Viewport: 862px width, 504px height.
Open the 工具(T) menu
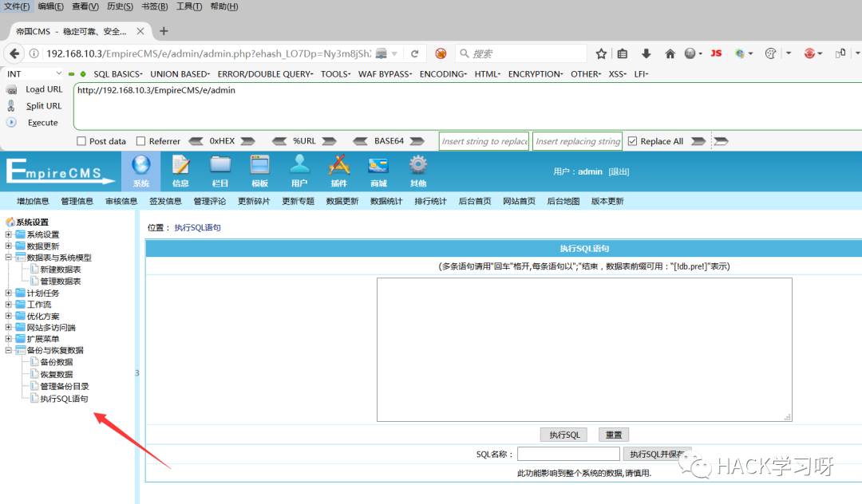click(x=188, y=6)
